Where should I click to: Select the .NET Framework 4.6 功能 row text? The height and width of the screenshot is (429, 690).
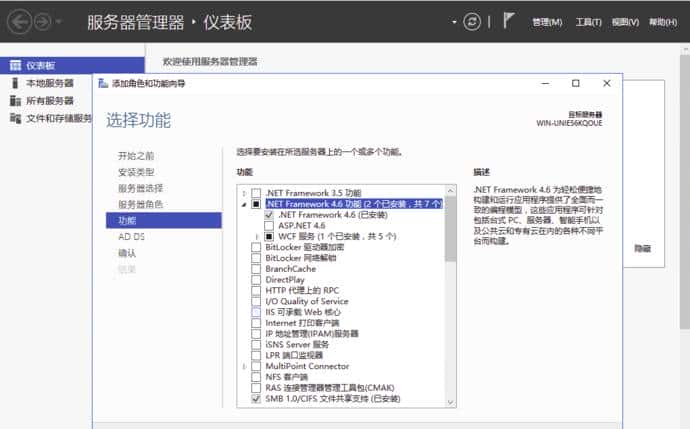[354, 204]
